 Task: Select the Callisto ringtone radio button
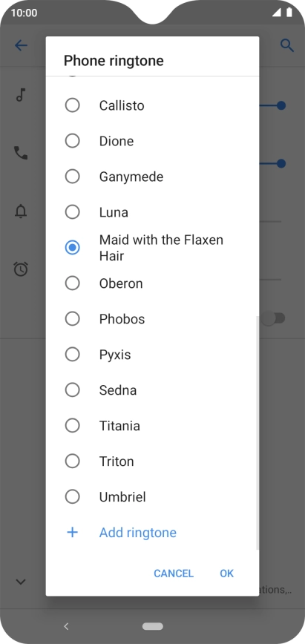(x=72, y=105)
